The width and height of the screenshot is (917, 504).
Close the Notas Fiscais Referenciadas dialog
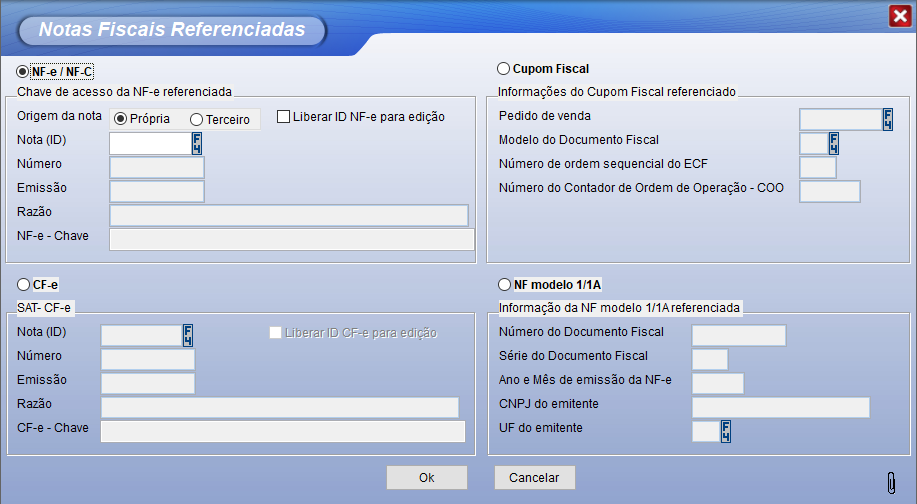[899, 16]
